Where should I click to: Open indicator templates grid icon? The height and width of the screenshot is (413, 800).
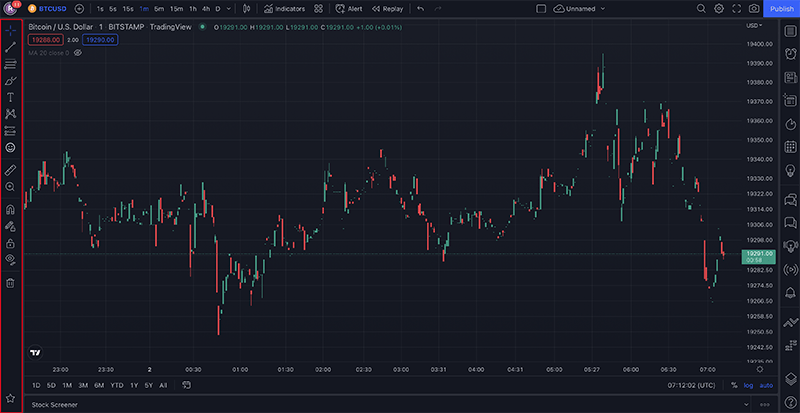click(318, 9)
